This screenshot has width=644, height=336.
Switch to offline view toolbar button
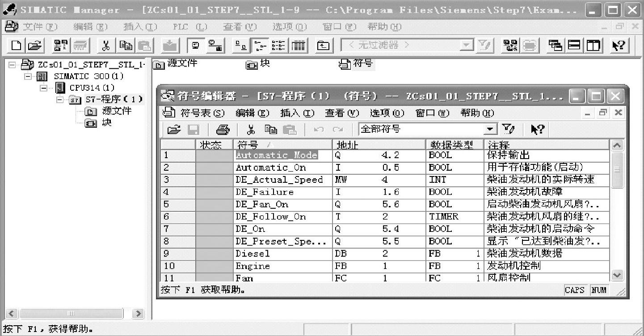195,45
